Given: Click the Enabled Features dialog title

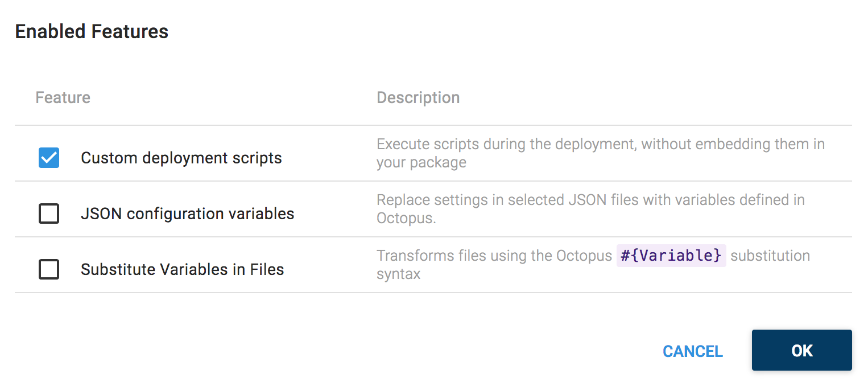Looking at the screenshot, I should click(92, 31).
